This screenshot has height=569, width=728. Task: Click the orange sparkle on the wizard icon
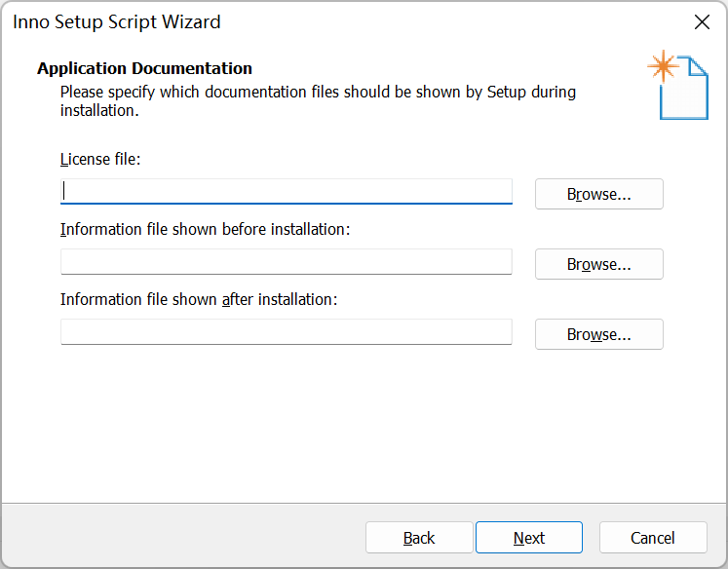(x=663, y=66)
